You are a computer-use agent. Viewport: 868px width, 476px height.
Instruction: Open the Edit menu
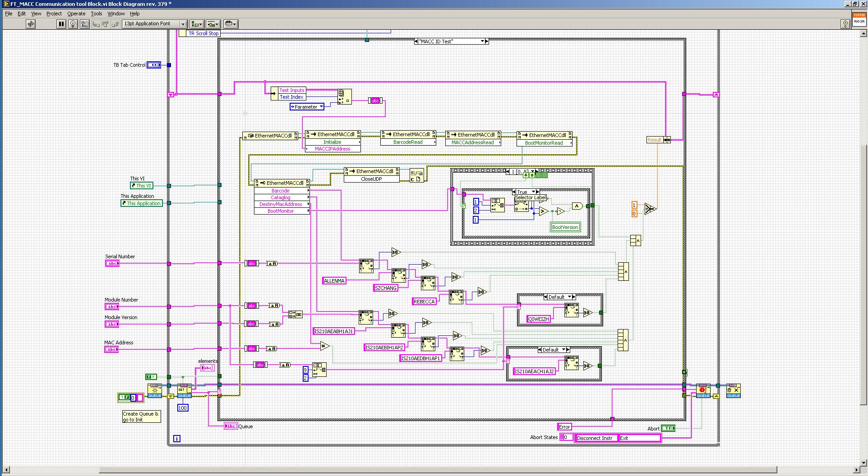click(x=22, y=14)
